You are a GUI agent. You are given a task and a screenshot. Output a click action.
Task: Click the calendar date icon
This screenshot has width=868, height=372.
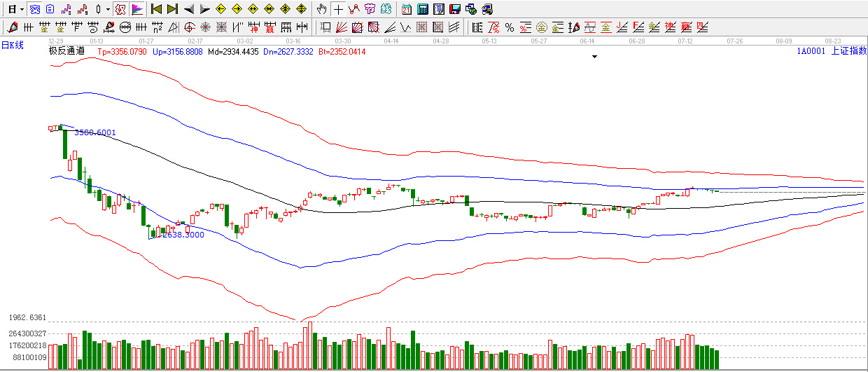(x=407, y=9)
